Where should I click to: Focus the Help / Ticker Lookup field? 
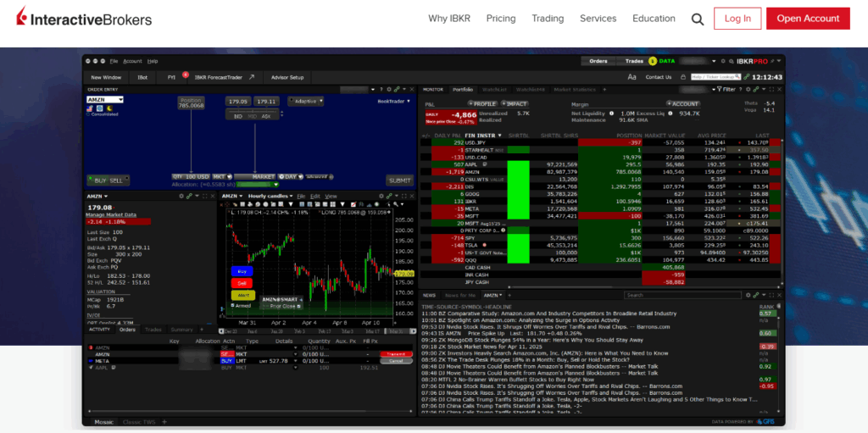[715, 77]
